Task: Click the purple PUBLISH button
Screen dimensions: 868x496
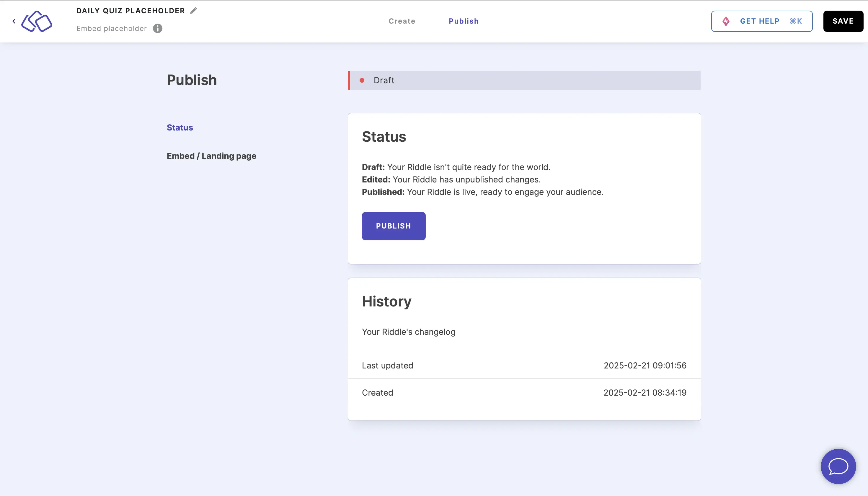Action: point(394,226)
